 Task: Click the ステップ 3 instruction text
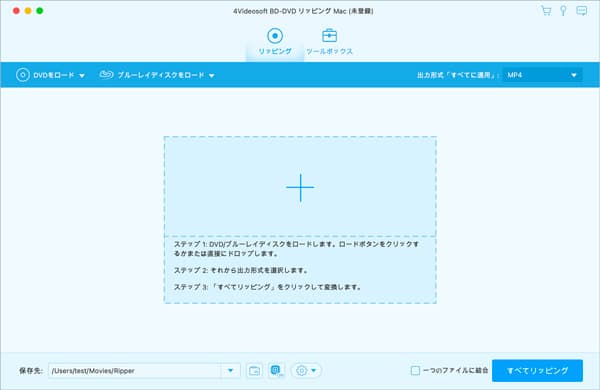tap(268, 287)
